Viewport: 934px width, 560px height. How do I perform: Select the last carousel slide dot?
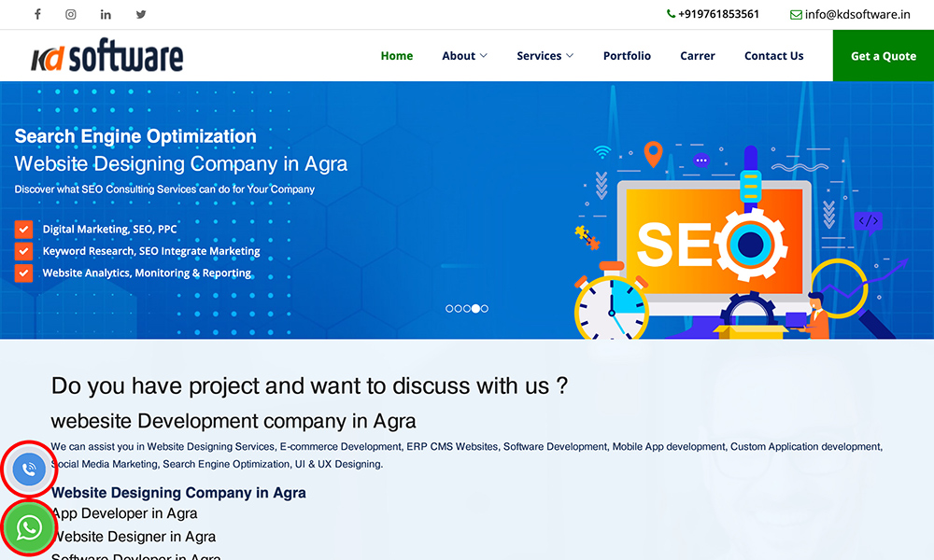(x=485, y=308)
